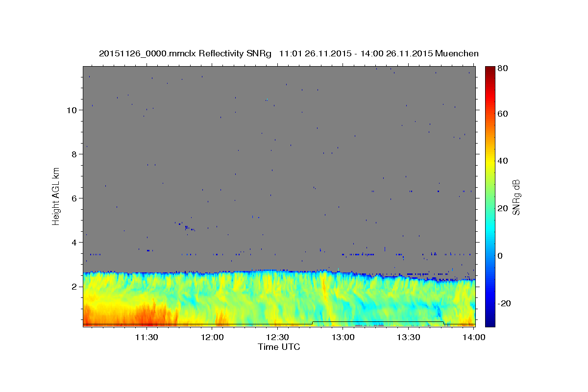Click the '11:30' time axis label

[x=147, y=337]
